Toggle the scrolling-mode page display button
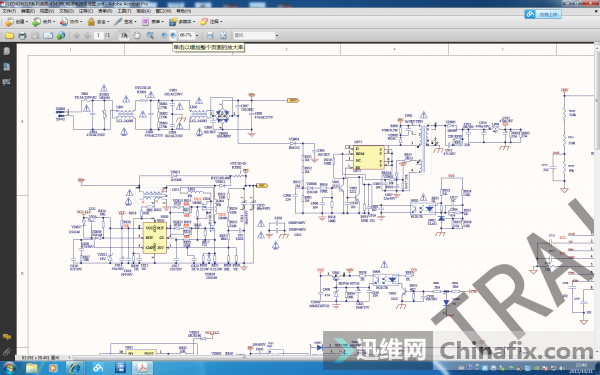This screenshot has width=600, height=375. tap(210, 36)
